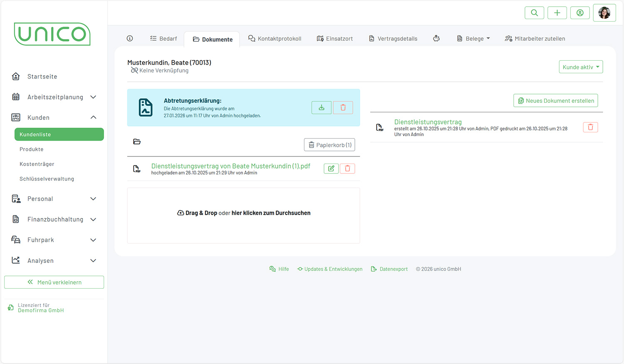Open the user account icon button
The height and width of the screenshot is (364, 624).
580,13
